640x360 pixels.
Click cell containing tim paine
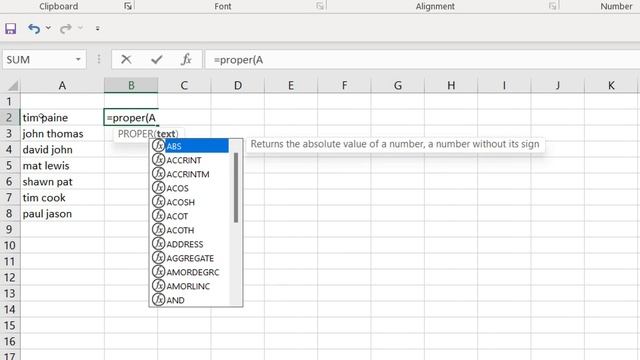click(62, 118)
